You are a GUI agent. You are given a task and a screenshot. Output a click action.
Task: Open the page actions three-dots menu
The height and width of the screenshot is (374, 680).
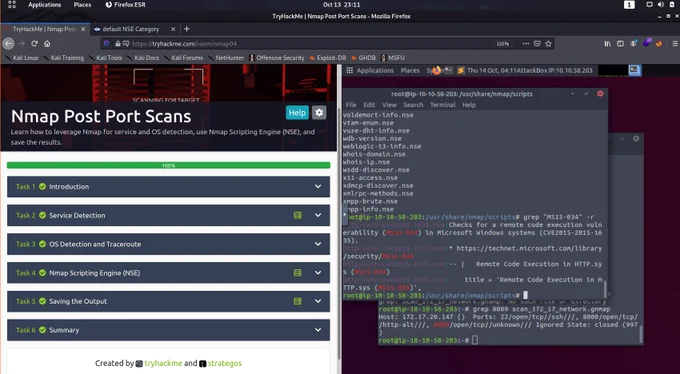coord(526,43)
